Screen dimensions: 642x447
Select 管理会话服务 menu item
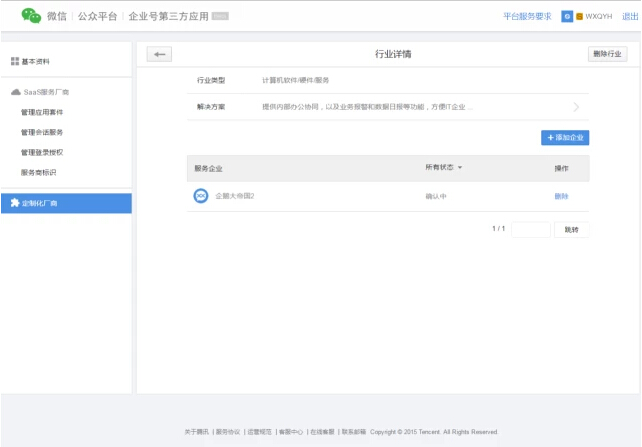(x=42, y=132)
